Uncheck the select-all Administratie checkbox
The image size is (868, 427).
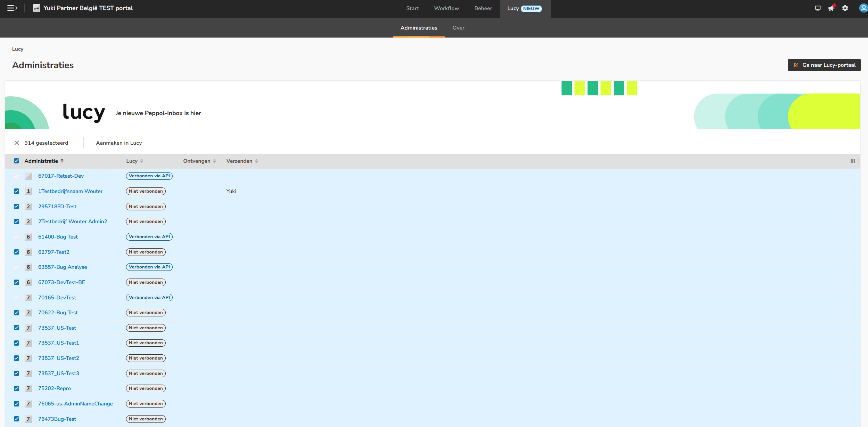click(x=17, y=161)
